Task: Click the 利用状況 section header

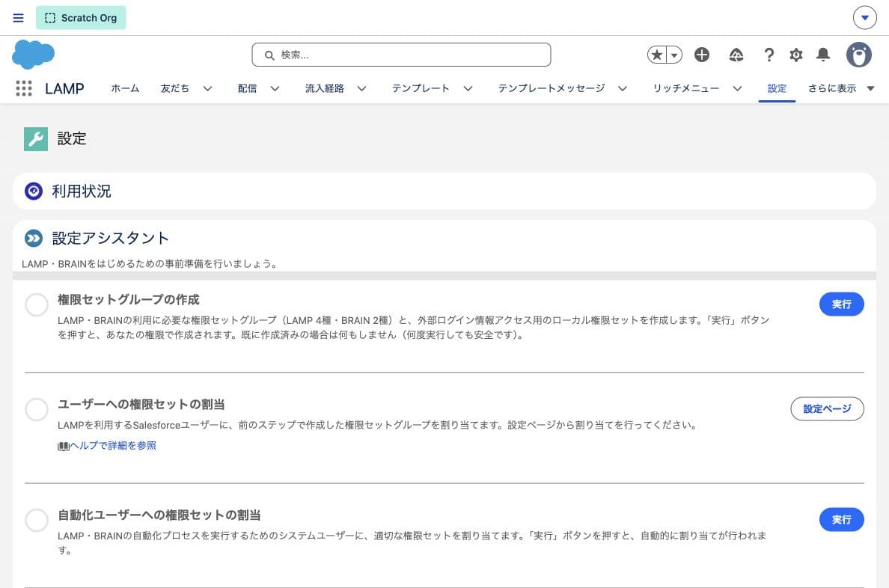Action: pos(444,191)
